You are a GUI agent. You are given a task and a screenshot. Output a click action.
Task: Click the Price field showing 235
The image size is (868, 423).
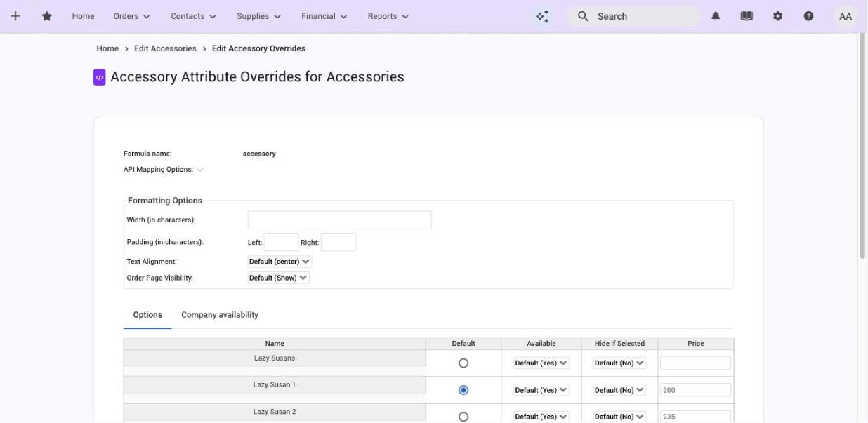(x=695, y=417)
